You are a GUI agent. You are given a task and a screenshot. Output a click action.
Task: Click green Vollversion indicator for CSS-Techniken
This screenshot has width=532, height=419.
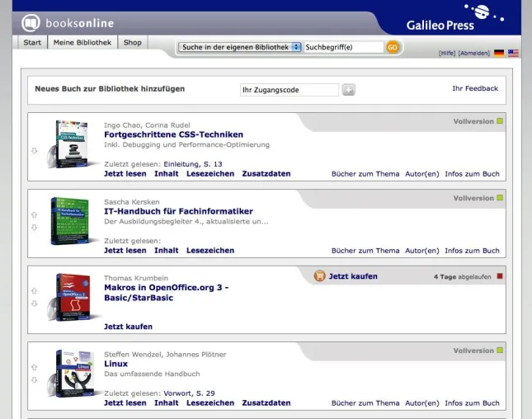pos(500,121)
